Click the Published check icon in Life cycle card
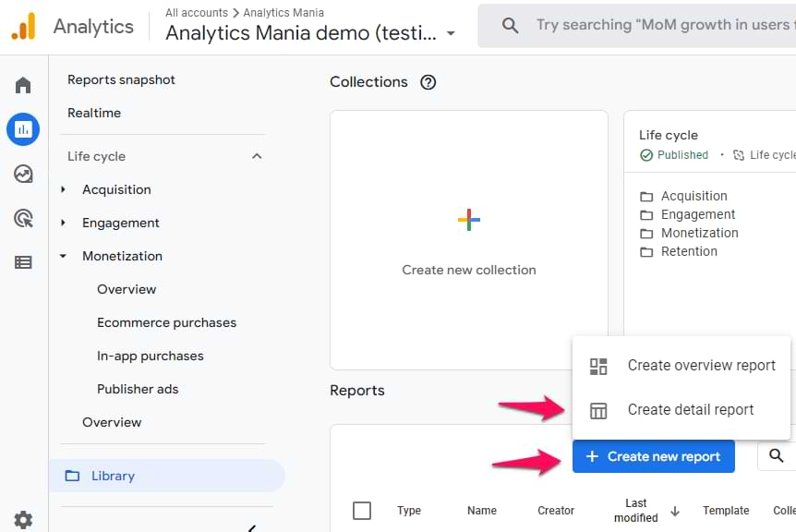Viewport: 796px width, 532px height. click(646, 155)
